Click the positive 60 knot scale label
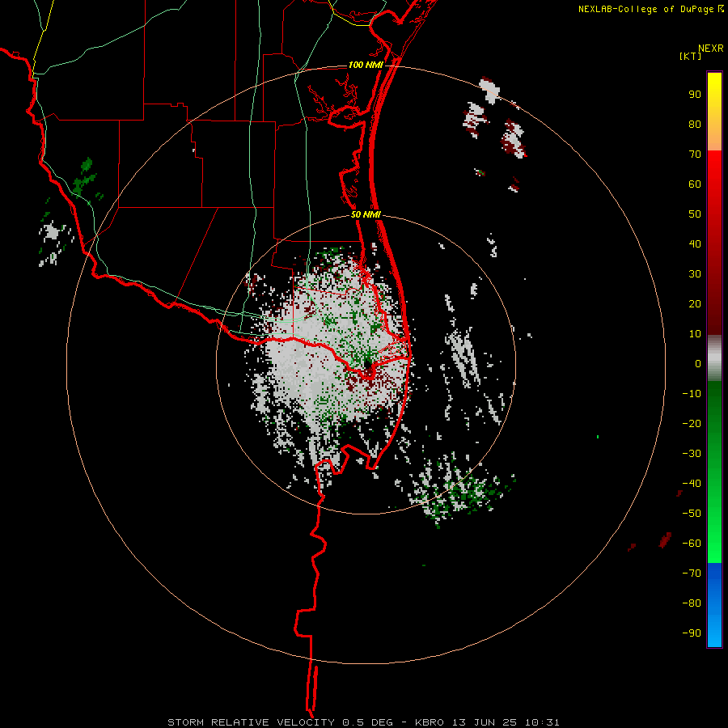 tap(695, 184)
